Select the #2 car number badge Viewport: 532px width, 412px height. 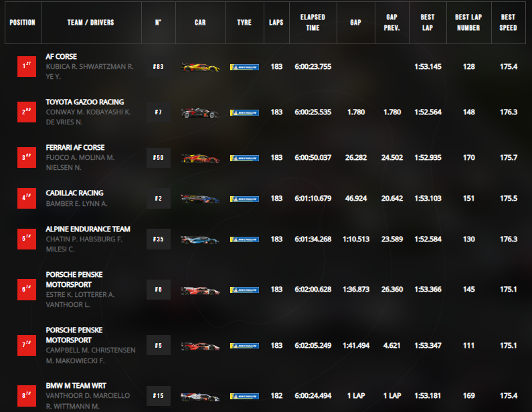[159, 199]
